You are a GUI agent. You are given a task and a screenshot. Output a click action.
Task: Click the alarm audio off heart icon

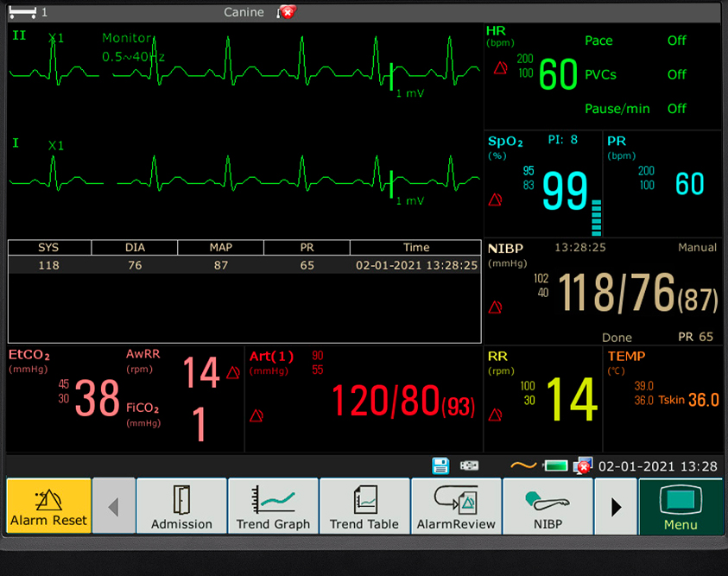(287, 12)
